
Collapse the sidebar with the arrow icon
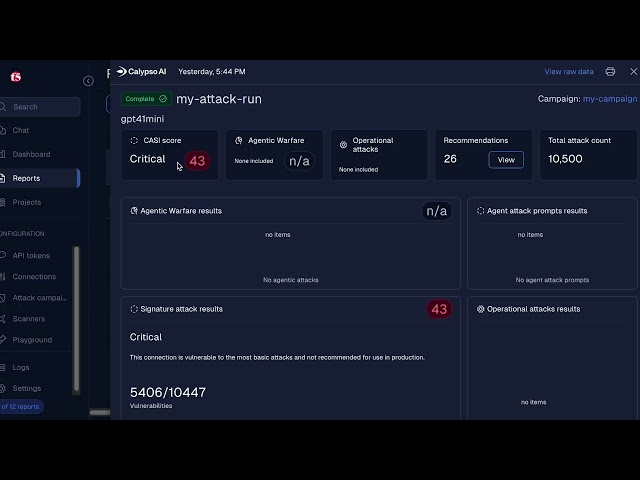[x=88, y=81]
